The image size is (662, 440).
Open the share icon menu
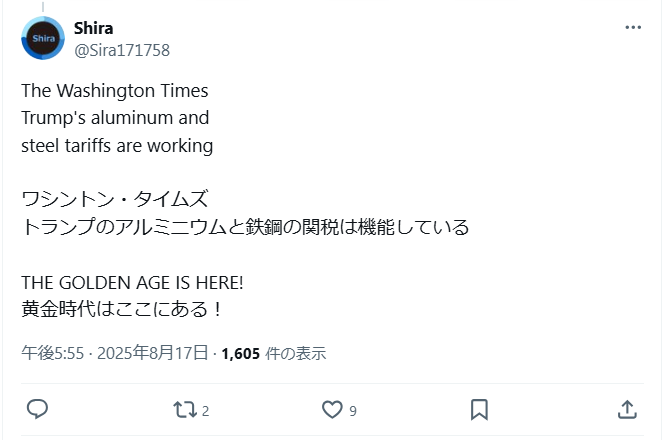[627, 409]
